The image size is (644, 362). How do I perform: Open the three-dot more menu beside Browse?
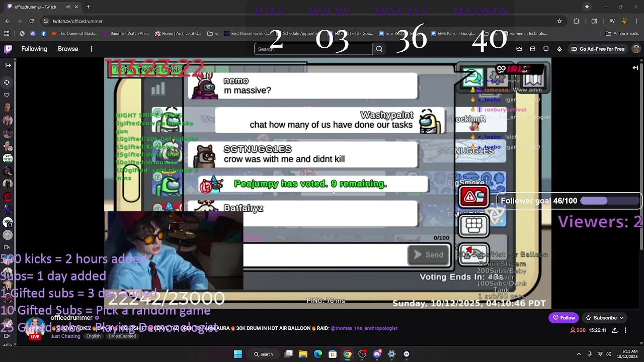point(92,49)
